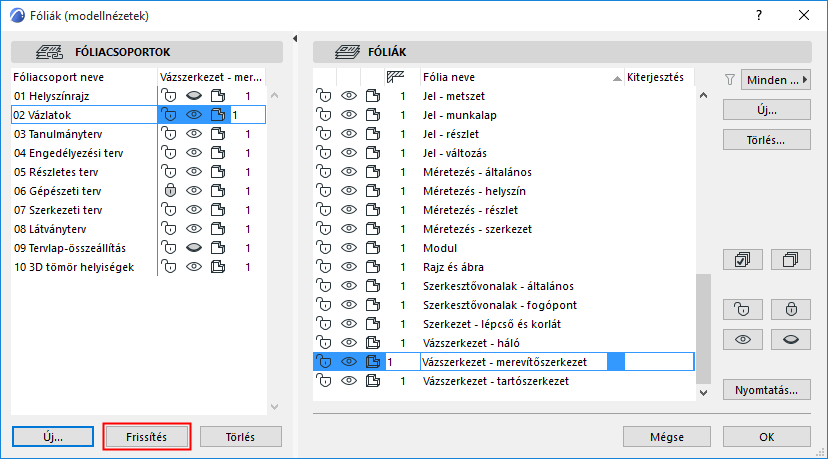This screenshot has width=828, height=459.
Task: Click the select all layers icon button
Action: coord(742,260)
